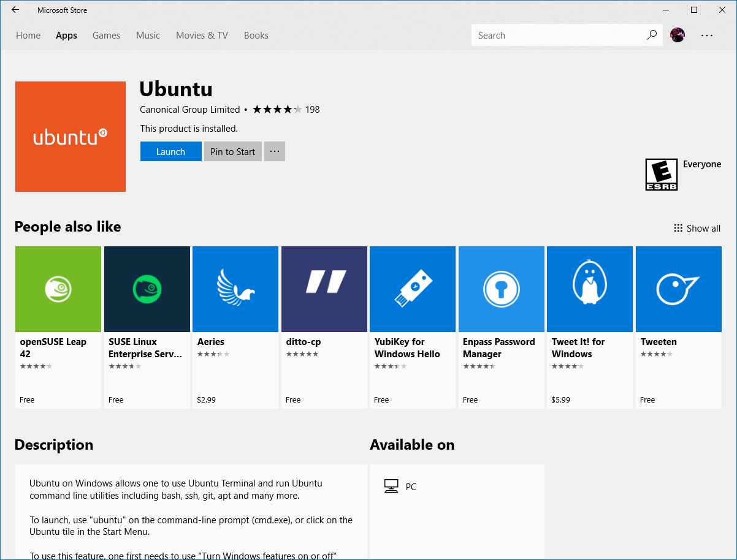Click the Show all link text
The height and width of the screenshot is (560, 737).
(703, 229)
